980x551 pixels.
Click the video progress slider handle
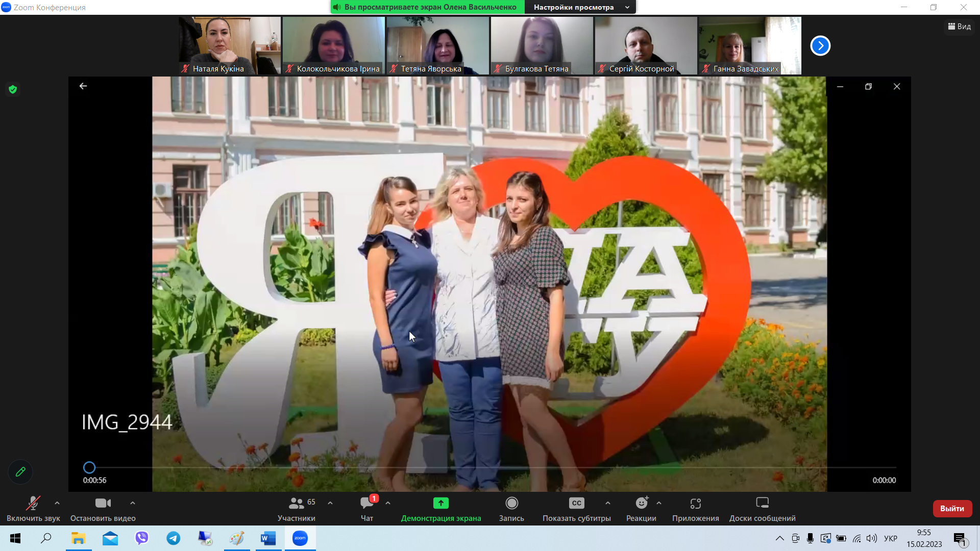pos(89,467)
